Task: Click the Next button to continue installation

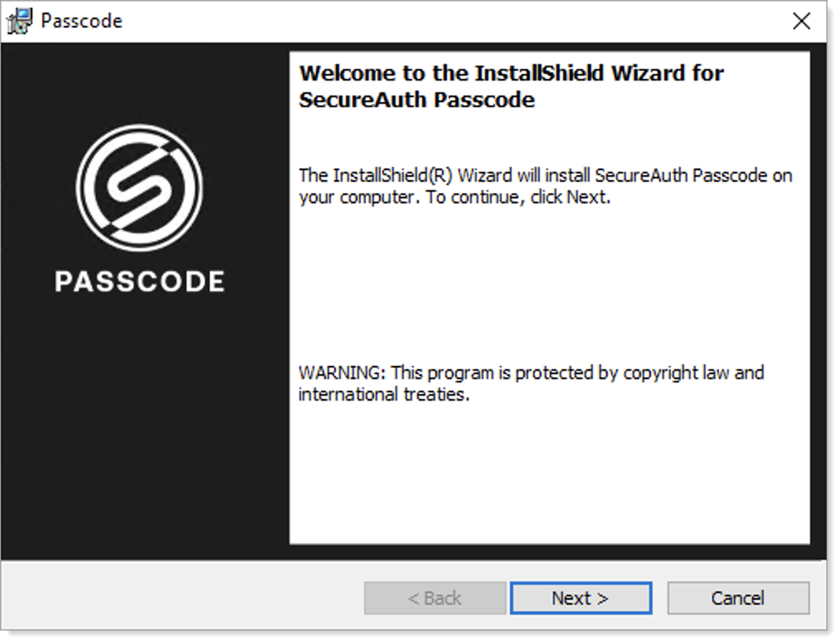Action: coord(580,597)
